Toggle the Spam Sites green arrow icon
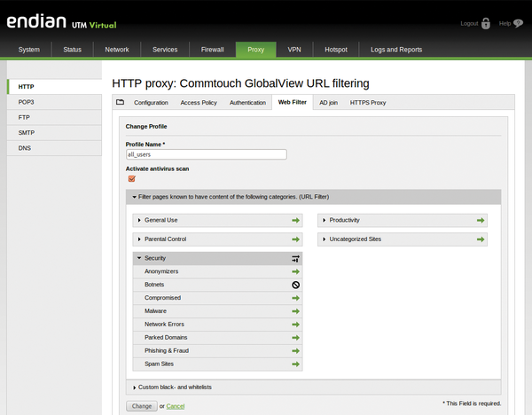This screenshot has width=532, height=415. click(x=295, y=364)
